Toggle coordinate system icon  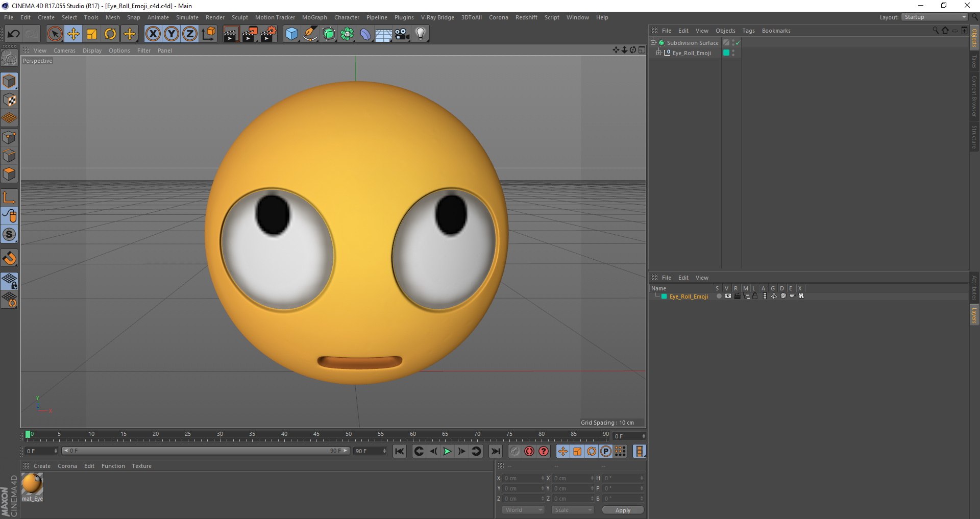(x=209, y=34)
